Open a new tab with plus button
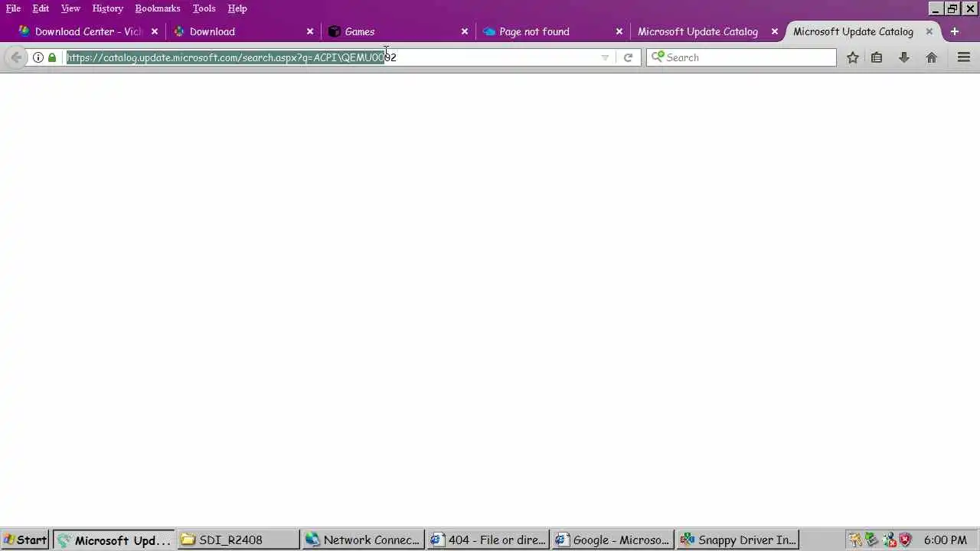Screen dimensions: 980x551 tap(955, 31)
